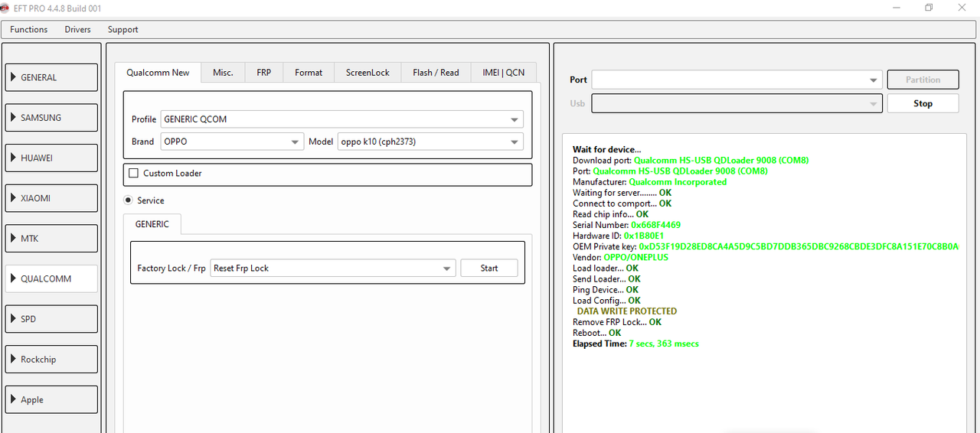Open the Support menu
The width and height of the screenshot is (980, 433).
pyautogui.click(x=122, y=29)
